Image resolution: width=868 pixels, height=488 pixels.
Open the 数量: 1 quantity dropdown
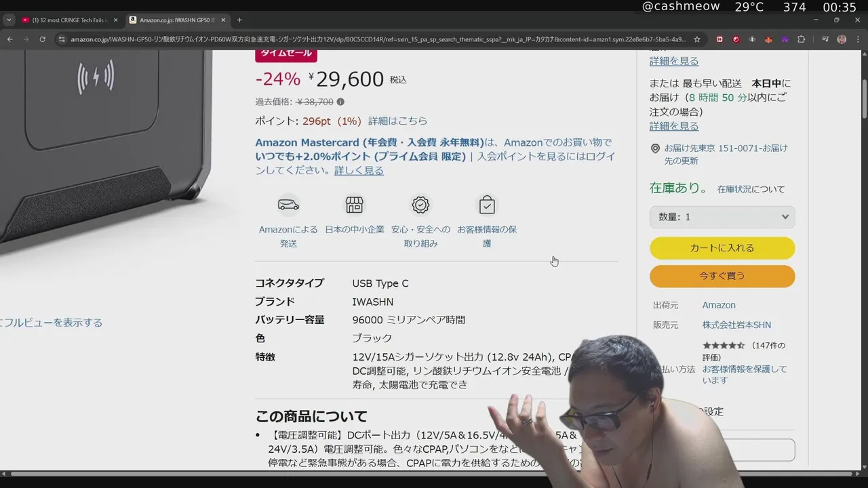722,217
